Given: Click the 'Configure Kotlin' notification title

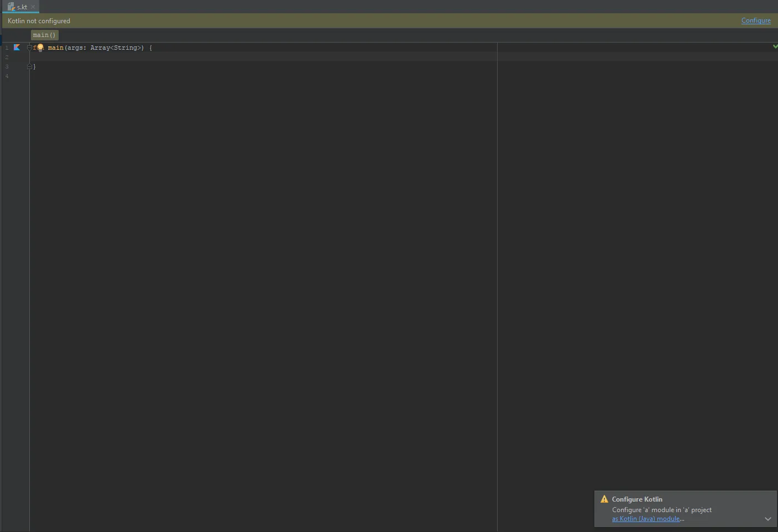Looking at the screenshot, I should [637, 499].
